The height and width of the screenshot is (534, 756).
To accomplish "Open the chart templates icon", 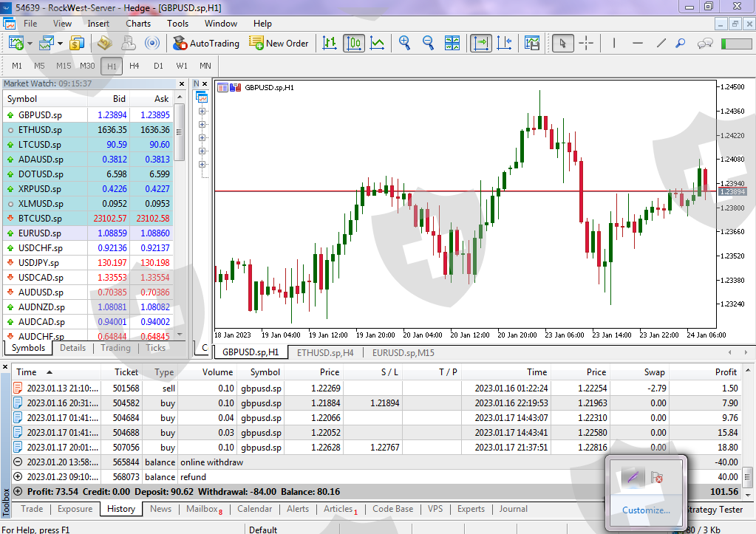I will tap(532, 44).
